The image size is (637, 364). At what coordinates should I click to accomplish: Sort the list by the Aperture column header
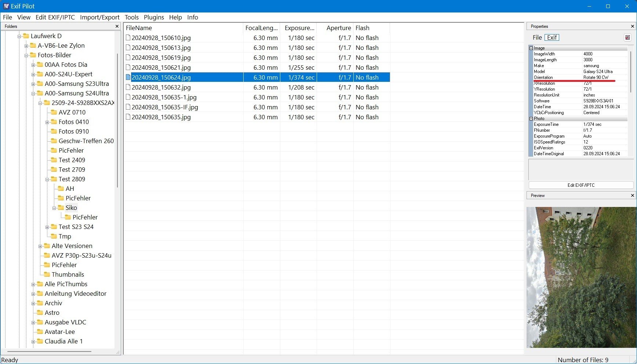(338, 28)
